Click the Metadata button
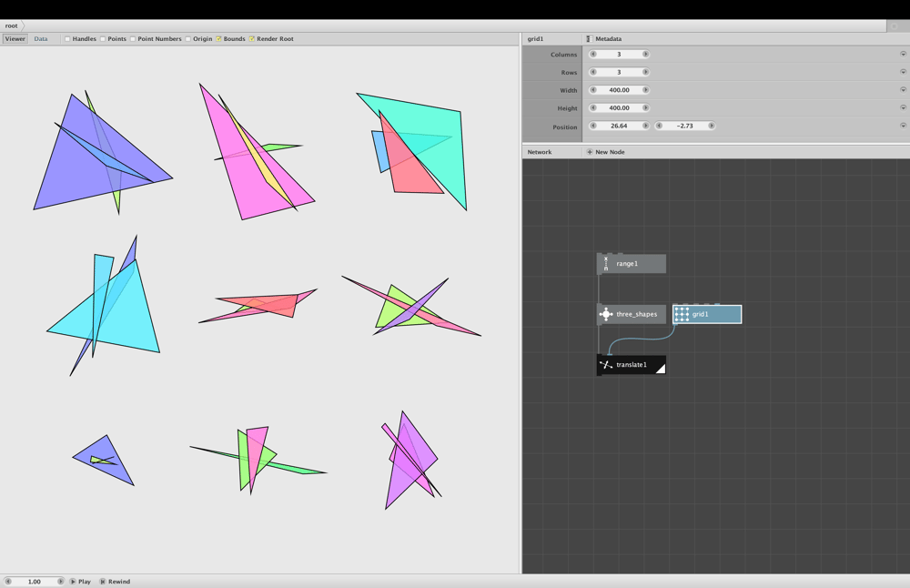Screen dimensions: 910x588 coord(603,39)
